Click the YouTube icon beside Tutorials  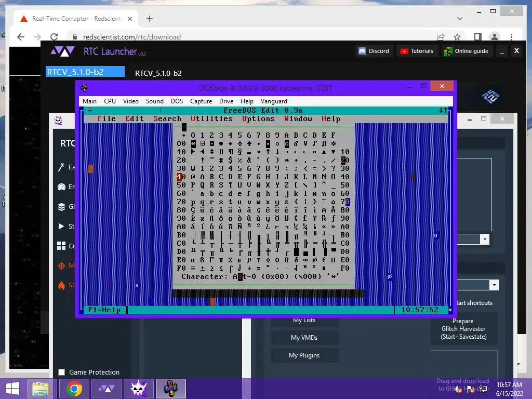(404, 51)
